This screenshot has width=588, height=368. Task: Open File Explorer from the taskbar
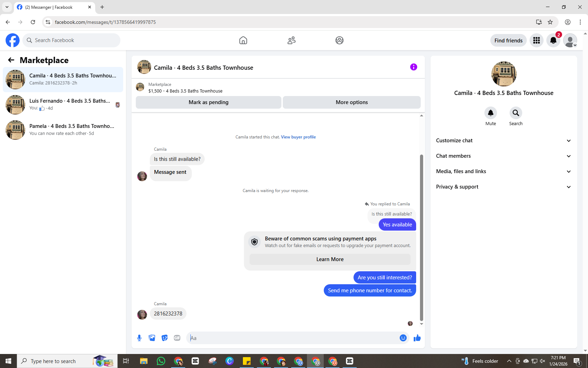pos(143,361)
